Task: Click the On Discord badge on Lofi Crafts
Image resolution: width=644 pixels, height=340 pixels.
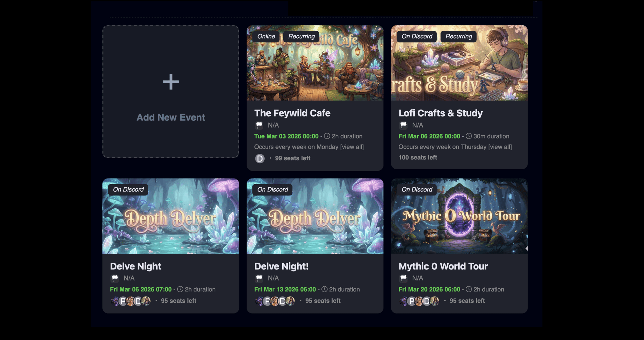Action: click(417, 36)
